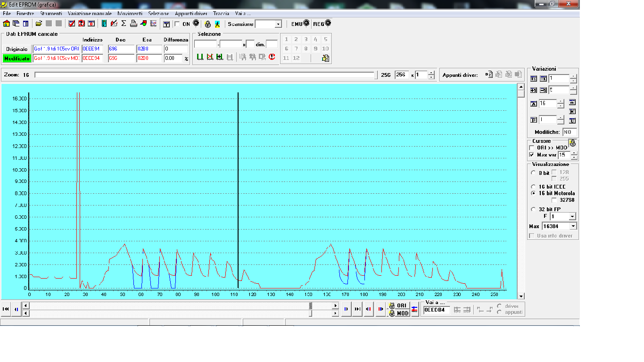Tick the ORI >> MOD checkbox

click(x=532, y=148)
